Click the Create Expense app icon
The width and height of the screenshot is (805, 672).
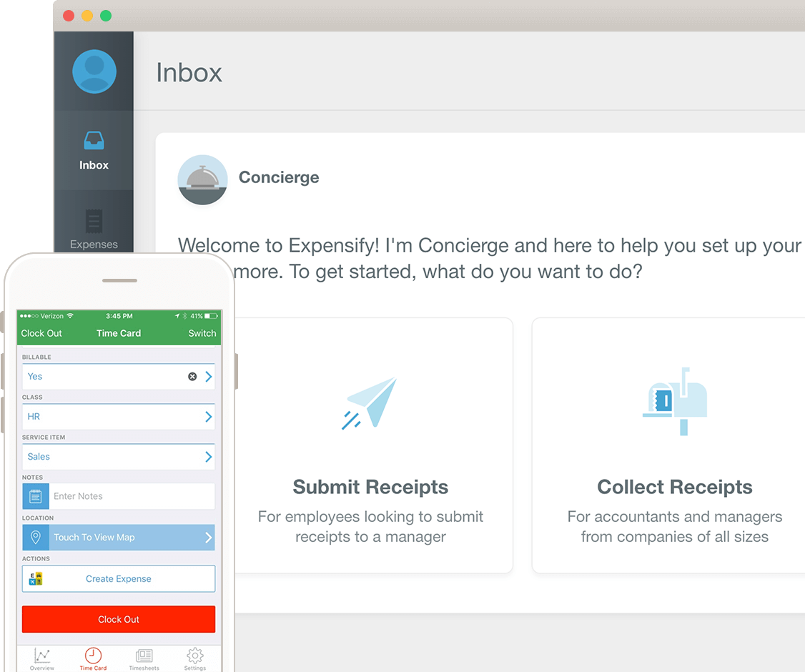point(36,578)
